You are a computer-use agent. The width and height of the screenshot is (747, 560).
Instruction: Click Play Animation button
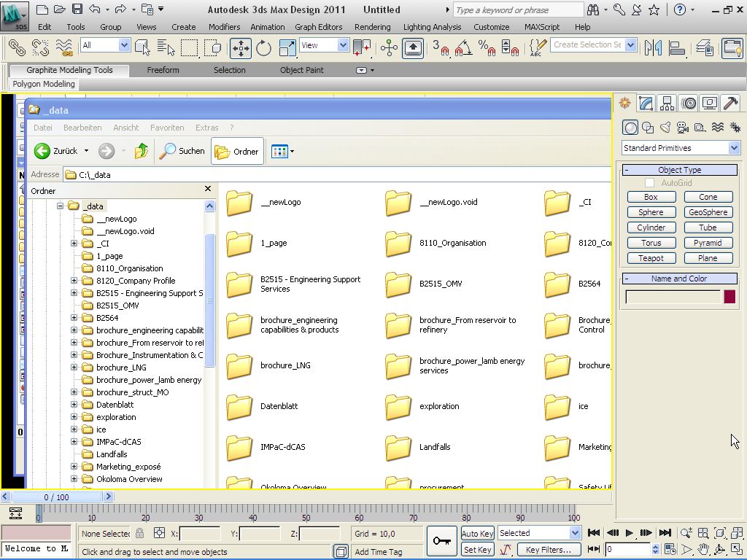(629, 533)
